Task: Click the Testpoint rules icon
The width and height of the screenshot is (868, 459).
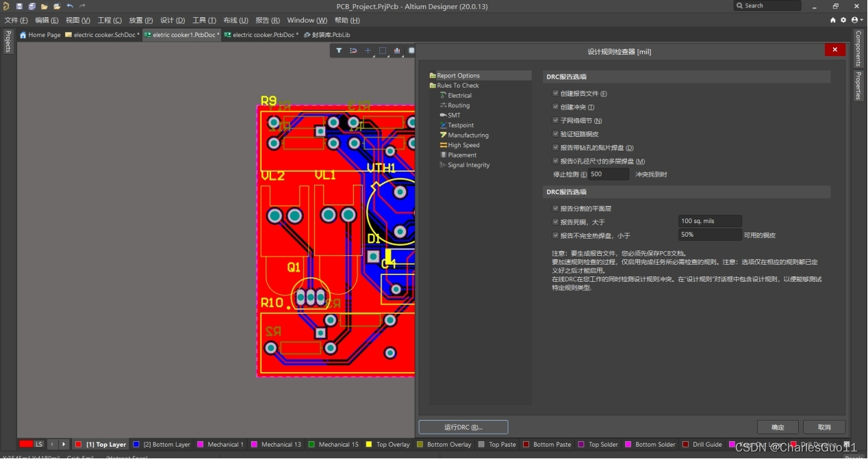Action: [x=443, y=125]
